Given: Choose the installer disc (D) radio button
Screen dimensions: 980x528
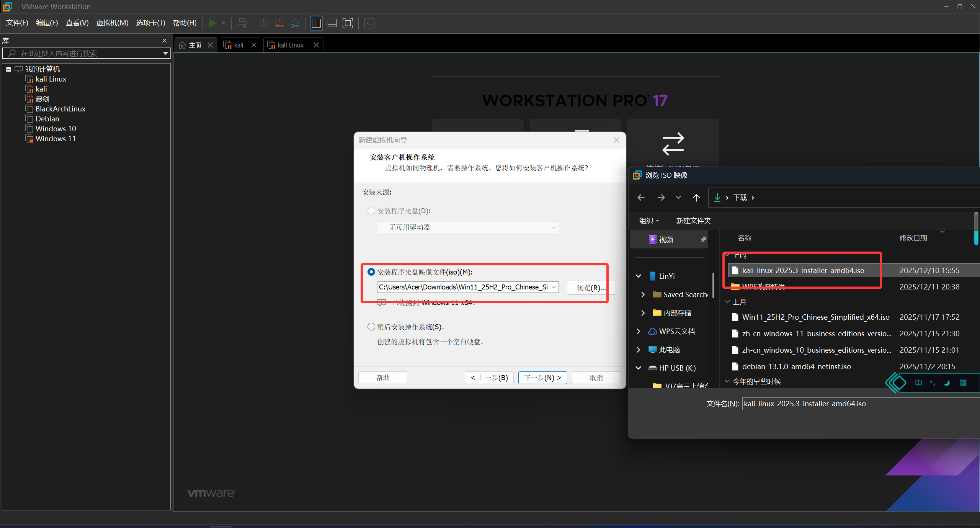Looking at the screenshot, I should click(371, 211).
